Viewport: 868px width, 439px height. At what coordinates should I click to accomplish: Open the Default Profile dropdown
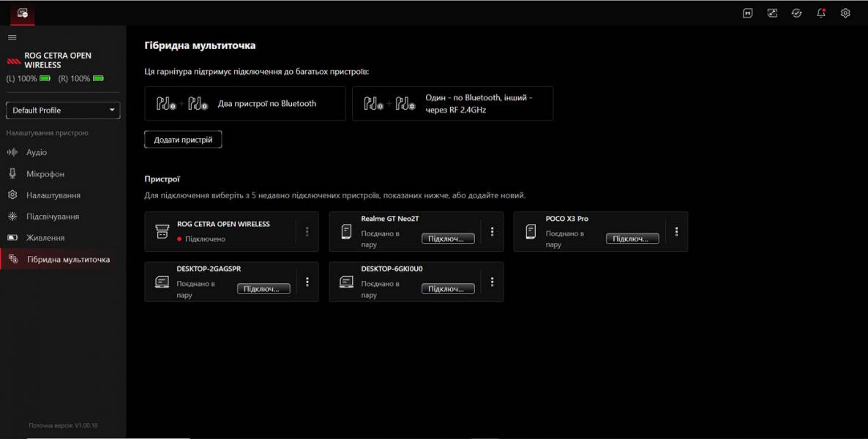62,110
